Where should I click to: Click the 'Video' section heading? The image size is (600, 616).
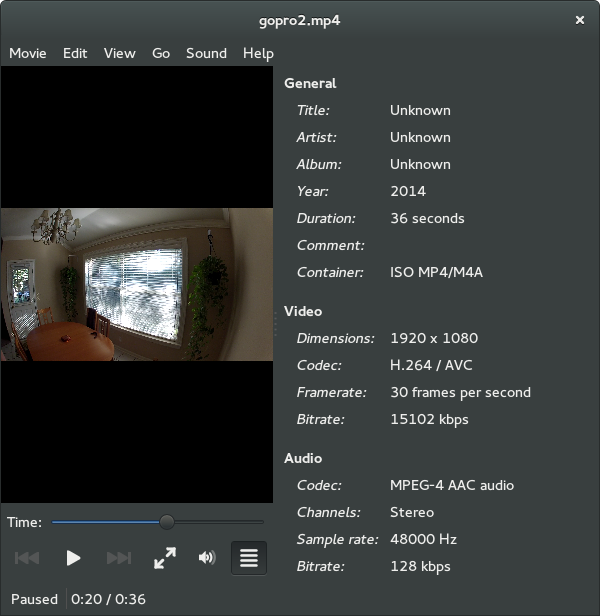point(303,311)
